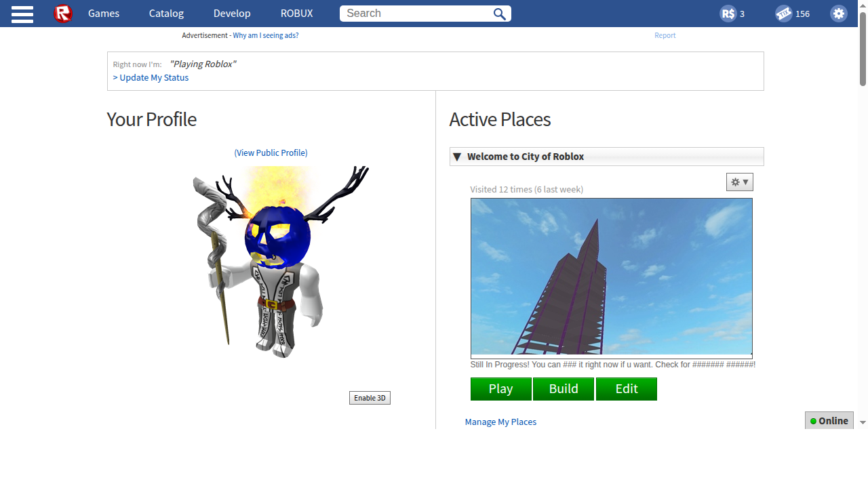
Task: Open View Public Profile link
Action: click(x=271, y=153)
